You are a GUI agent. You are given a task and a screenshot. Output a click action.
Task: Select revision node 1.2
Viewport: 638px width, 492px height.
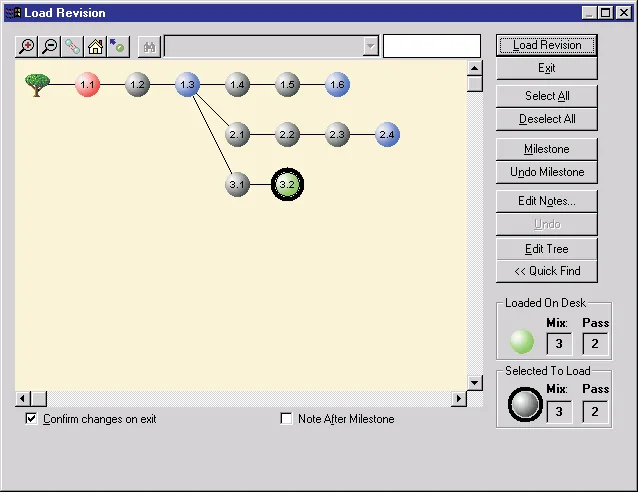tap(137, 85)
